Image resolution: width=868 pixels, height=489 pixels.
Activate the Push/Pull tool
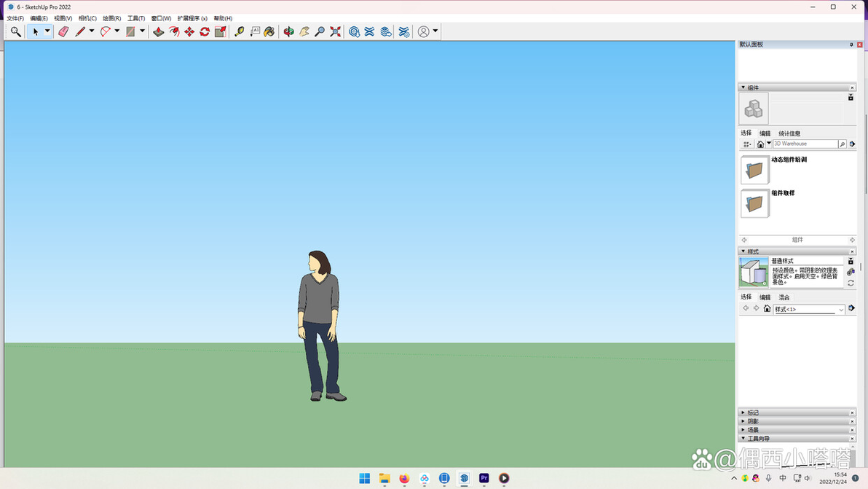[158, 31]
